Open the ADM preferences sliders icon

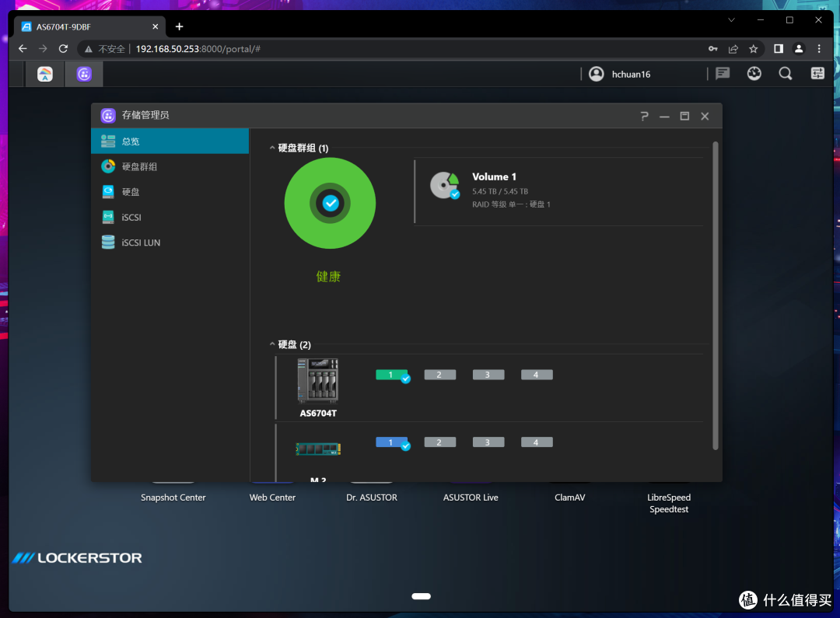point(817,74)
